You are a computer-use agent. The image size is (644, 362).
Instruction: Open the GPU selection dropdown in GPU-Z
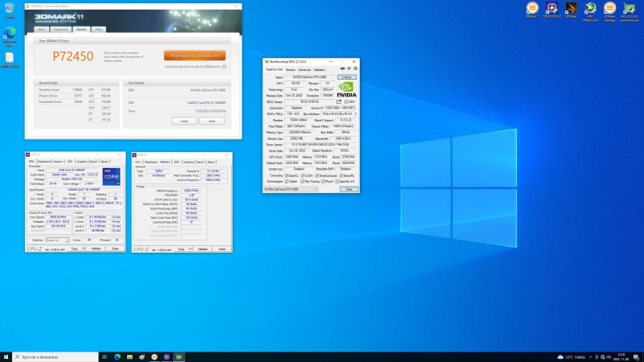click(291, 189)
